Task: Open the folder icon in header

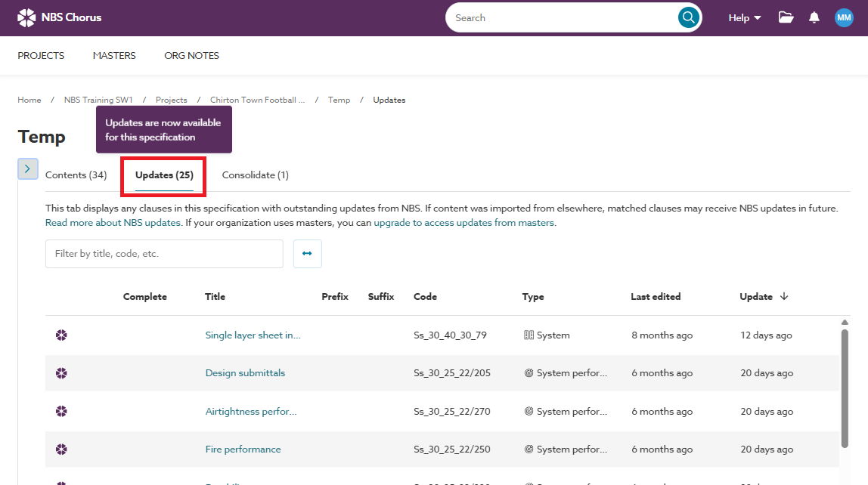Action: [786, 17]
